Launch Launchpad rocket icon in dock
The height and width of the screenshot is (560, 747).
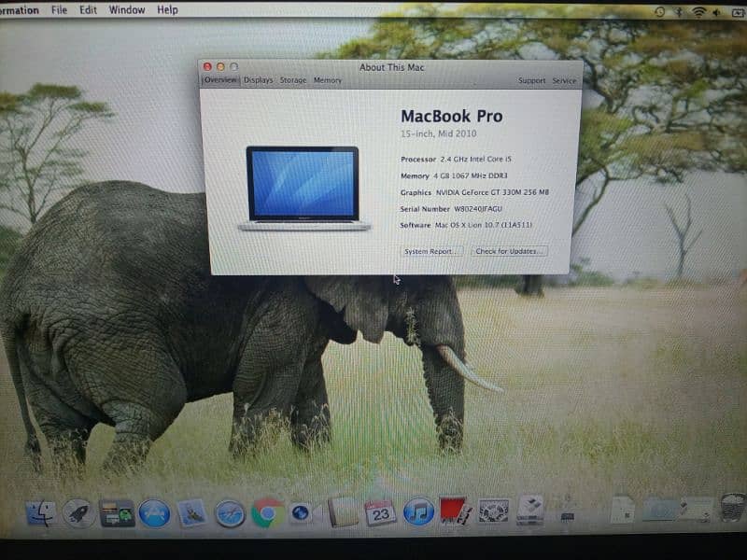pos(78,512)
